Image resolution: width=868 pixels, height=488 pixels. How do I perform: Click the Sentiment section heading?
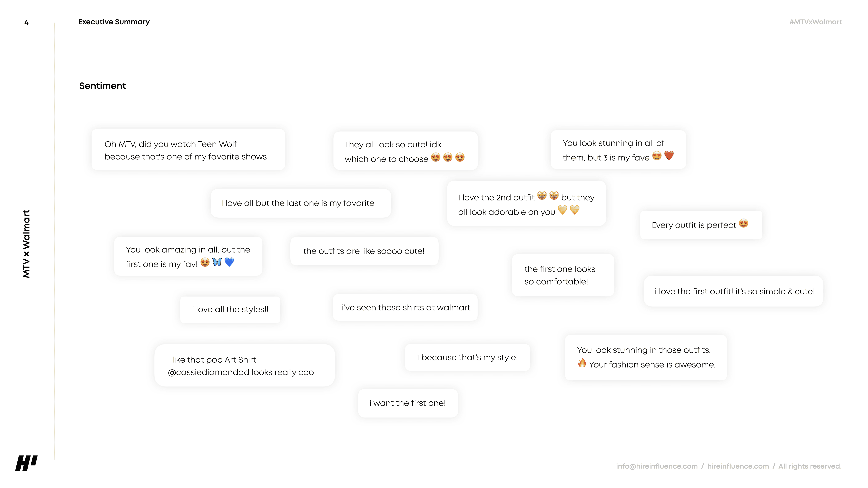pyautogui.click(x=102, y=86)
